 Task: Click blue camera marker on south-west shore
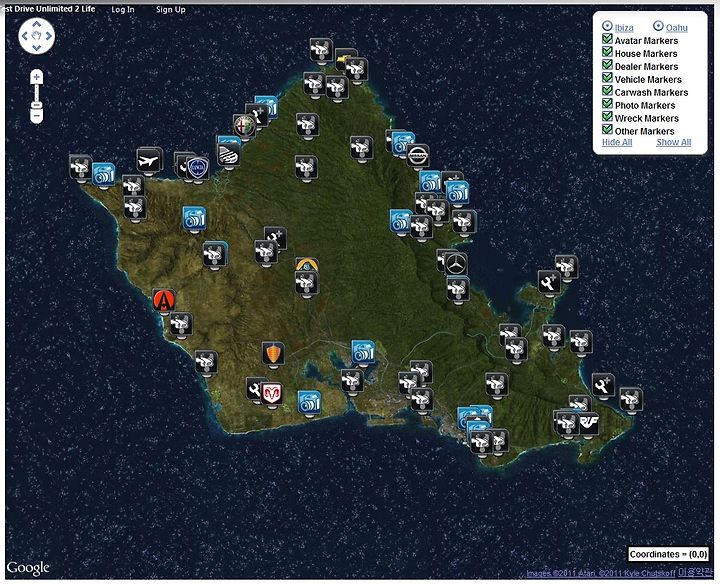tap(309, 403)
